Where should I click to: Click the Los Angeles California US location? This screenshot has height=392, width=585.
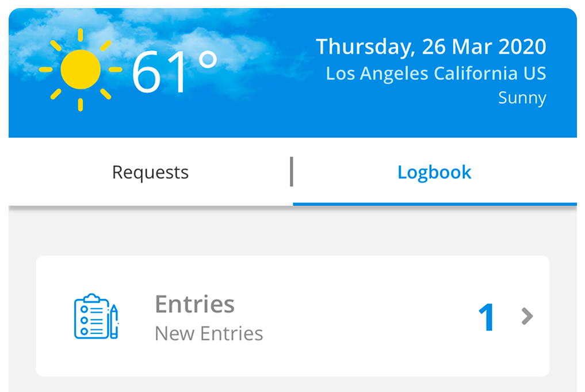(435, 74)
